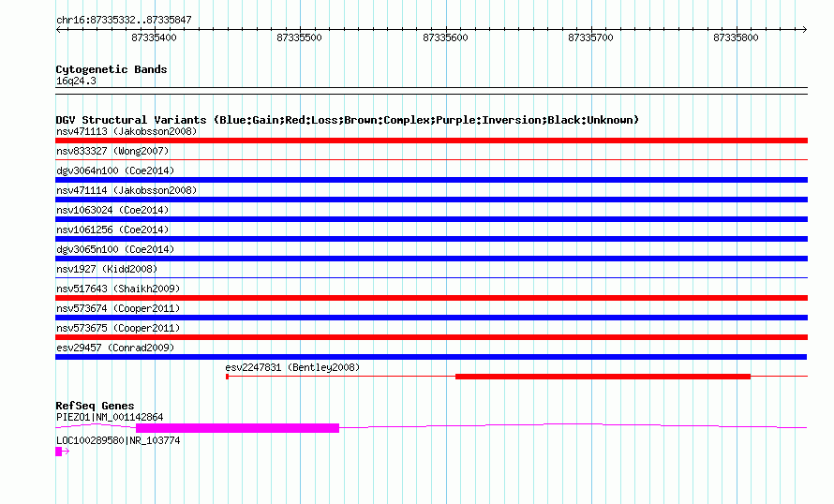This screenshot has width=834, height=504.
Task: Click the magenta LOC100289580 arrow glyph
Action: [62, 452]
